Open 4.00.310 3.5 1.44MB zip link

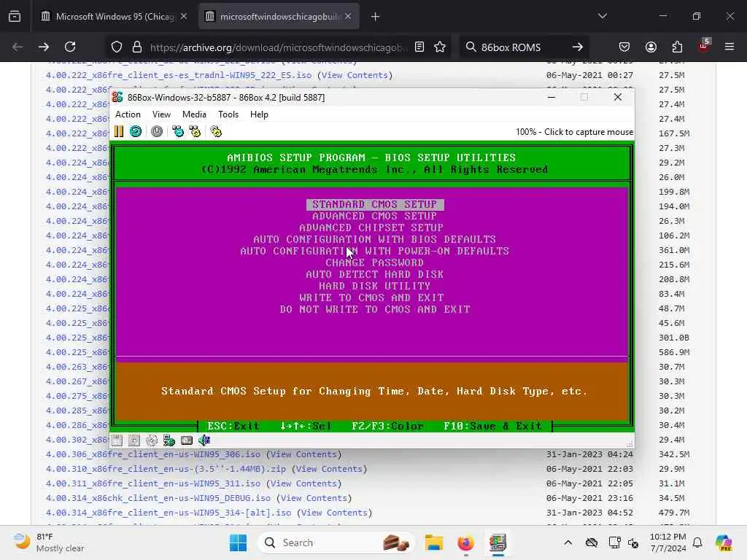pos(166,469)
